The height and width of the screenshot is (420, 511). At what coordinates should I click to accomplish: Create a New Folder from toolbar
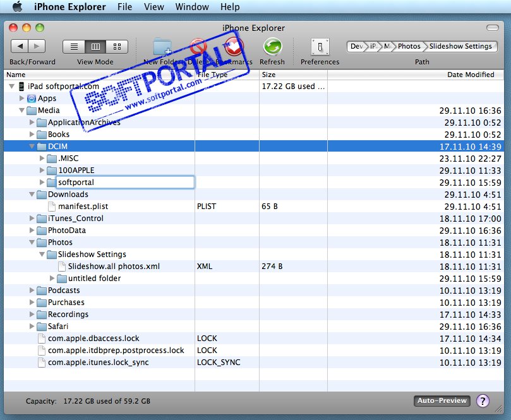[x=162, y=47]
